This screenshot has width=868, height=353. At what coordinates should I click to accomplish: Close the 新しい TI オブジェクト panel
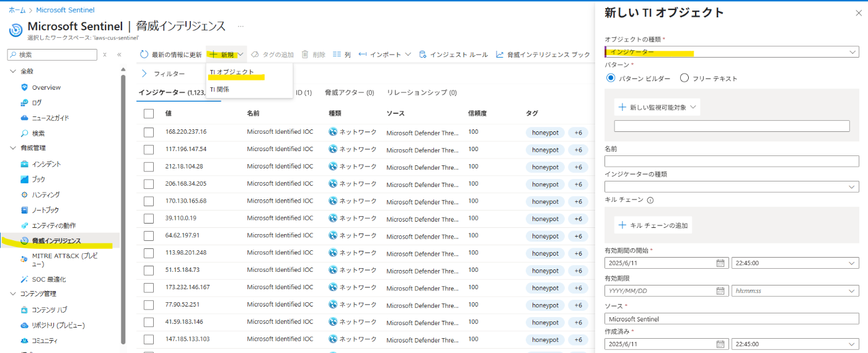pyautogui.click(x=858, y=13)
